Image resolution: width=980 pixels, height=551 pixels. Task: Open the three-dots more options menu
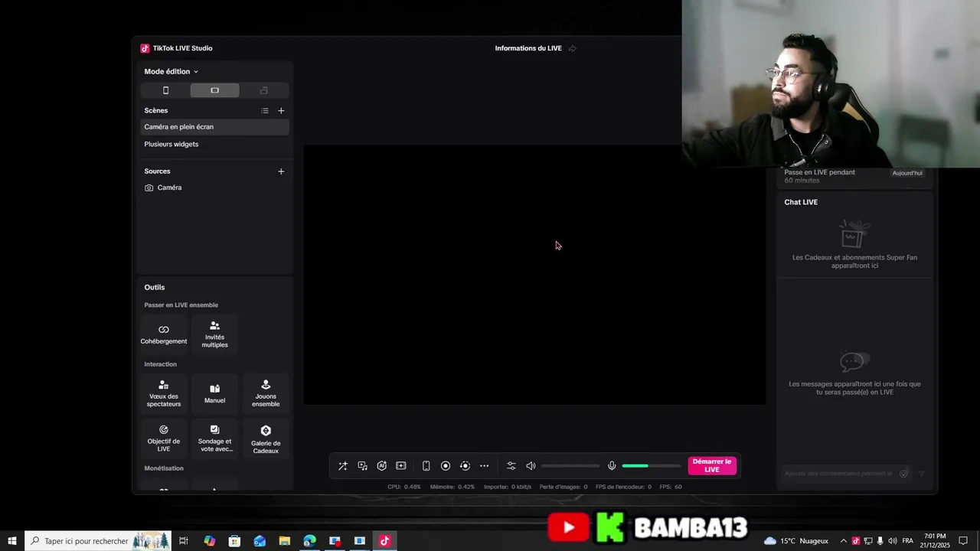(x=484, y=466)
